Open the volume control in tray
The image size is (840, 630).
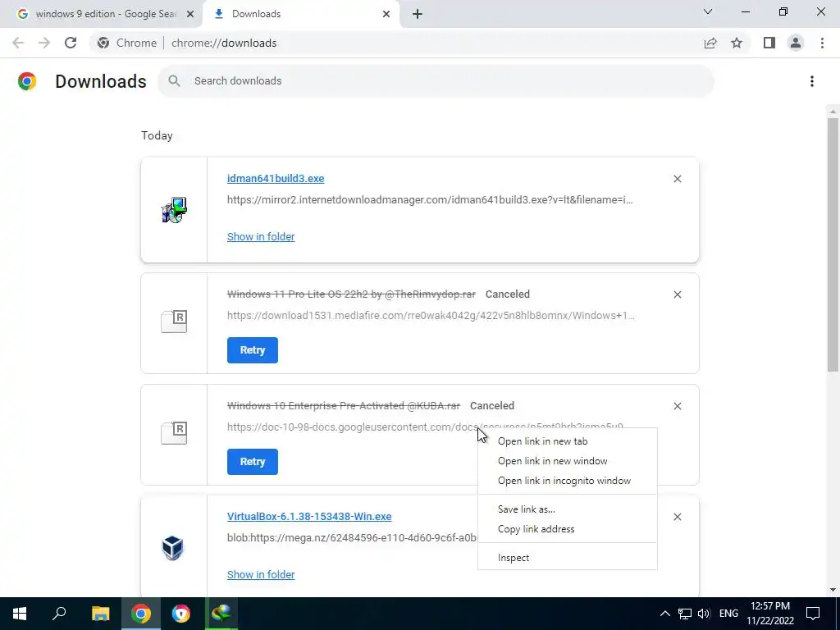tap(704, 614)
